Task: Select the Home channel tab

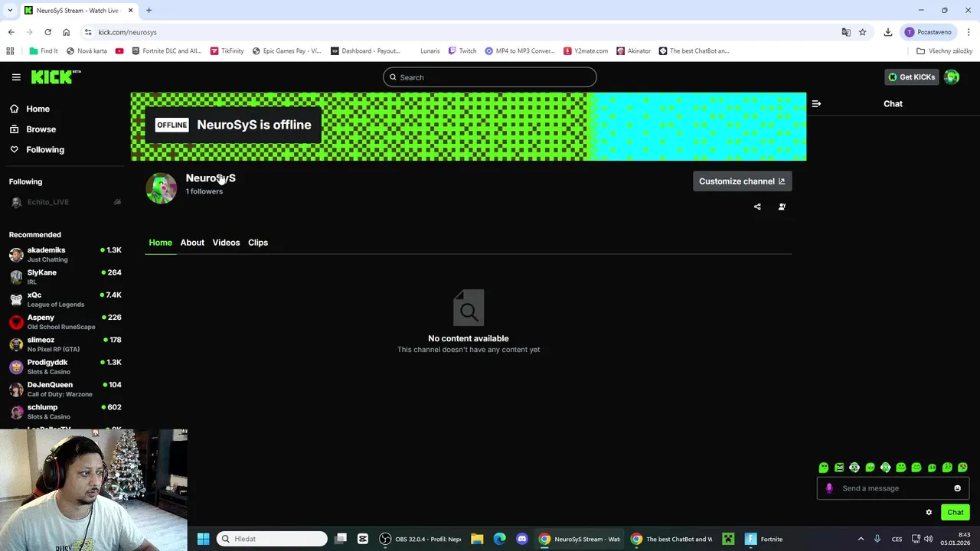Action: [160, 243]
